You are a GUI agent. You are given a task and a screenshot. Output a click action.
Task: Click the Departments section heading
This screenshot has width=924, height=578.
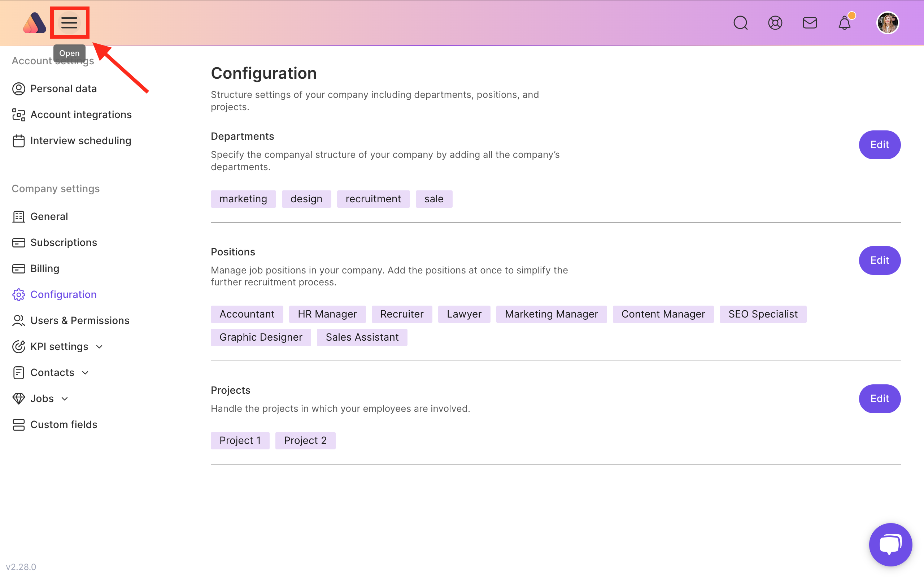(243, 136)
